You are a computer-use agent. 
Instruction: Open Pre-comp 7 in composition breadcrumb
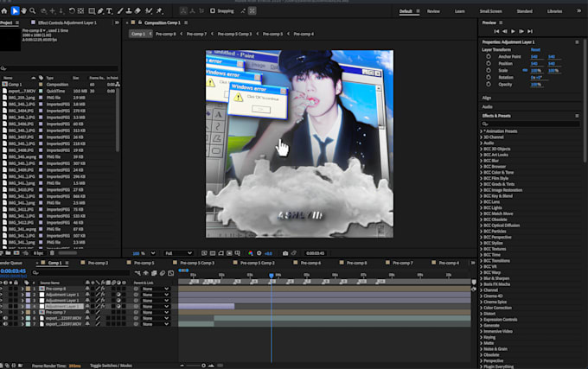coord(196,34)
